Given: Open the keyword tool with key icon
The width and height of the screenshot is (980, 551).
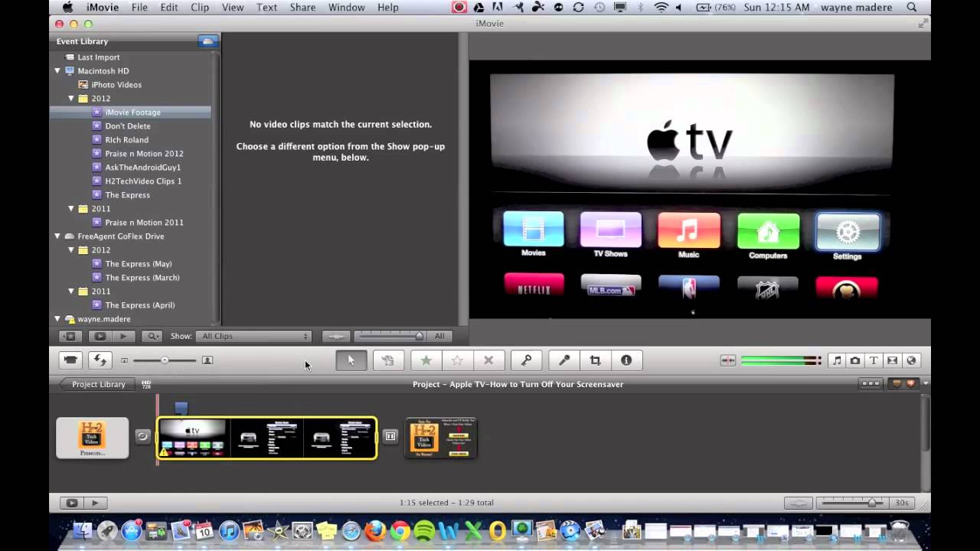Looking at the screenshot, I should [527, 360].
